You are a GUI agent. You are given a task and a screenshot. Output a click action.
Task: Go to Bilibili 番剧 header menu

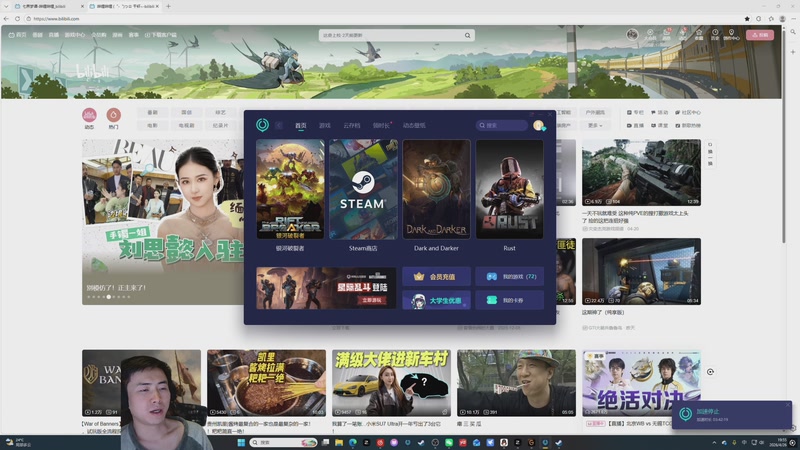pos(37,35)
